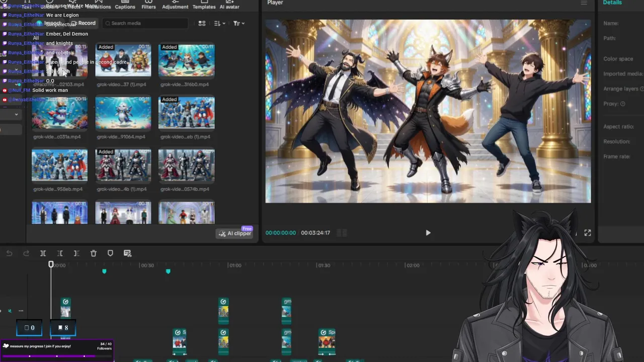
Task: Select the grok-vide...91064.mp4 thumbnail
Action: (x=123, y=113)
